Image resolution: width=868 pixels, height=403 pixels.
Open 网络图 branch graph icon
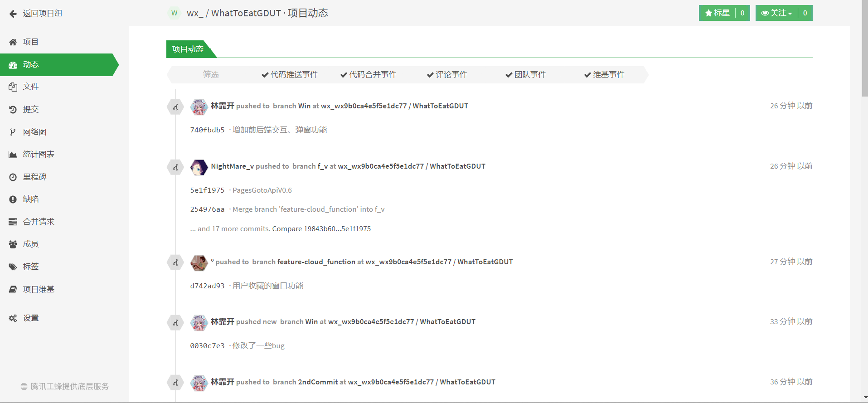tap(13, 132)
